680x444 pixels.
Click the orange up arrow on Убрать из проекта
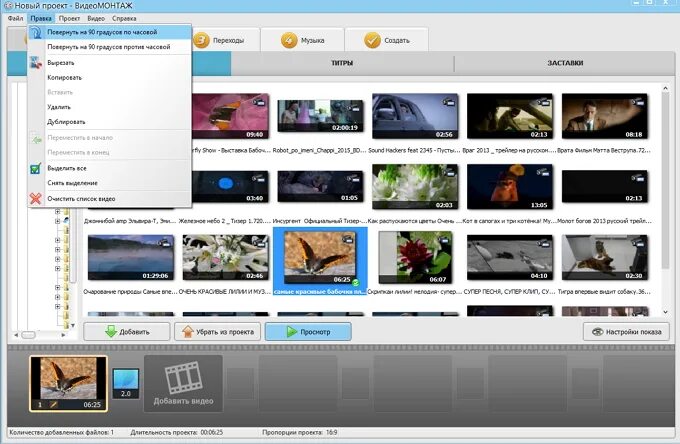coord(188,332)
